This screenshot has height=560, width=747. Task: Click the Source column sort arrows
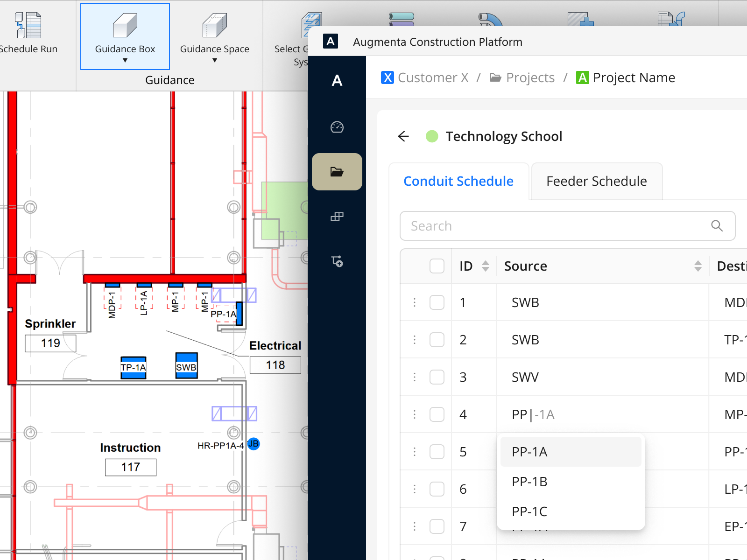point(698,266)
